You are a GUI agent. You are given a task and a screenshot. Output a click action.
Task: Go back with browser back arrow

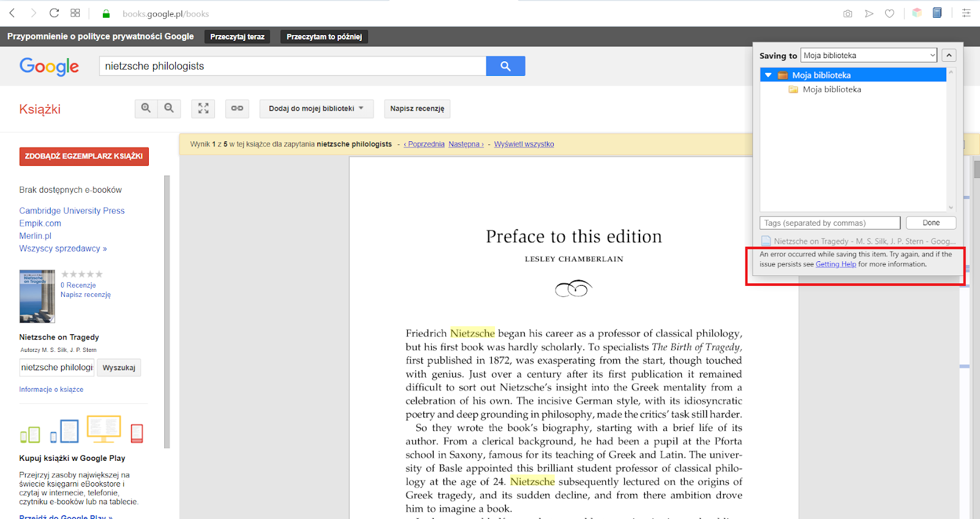click(12, 13)
